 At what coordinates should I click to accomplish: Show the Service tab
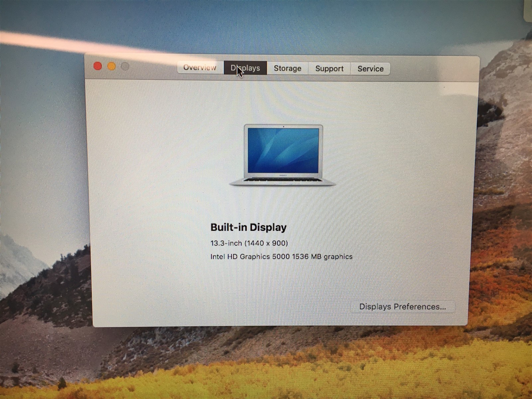pyautogui.click(x=370, y=69)
